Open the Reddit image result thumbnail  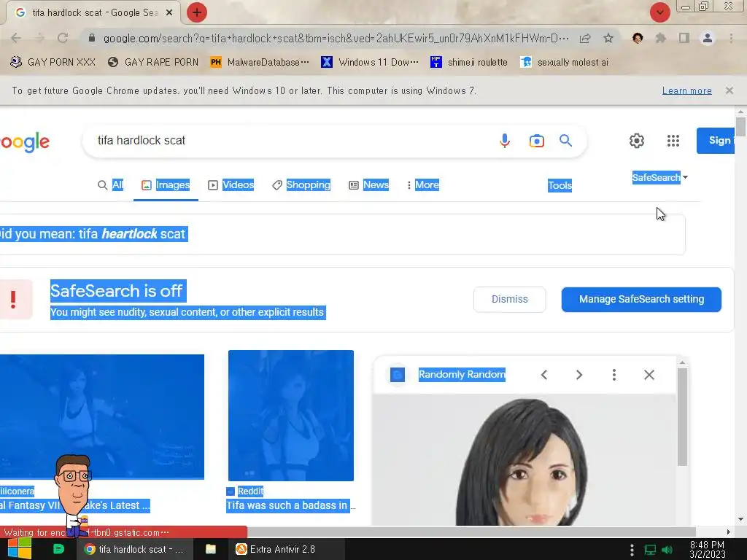click(290, 416)
